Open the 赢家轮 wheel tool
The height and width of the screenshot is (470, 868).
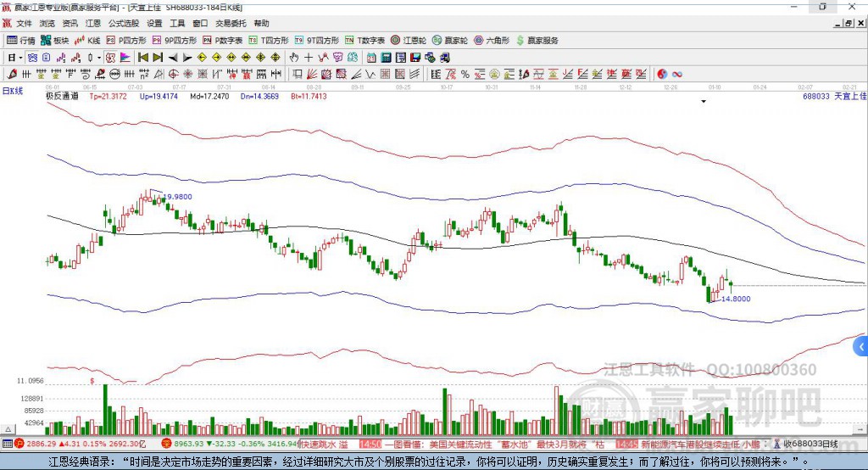click(450, 41)
